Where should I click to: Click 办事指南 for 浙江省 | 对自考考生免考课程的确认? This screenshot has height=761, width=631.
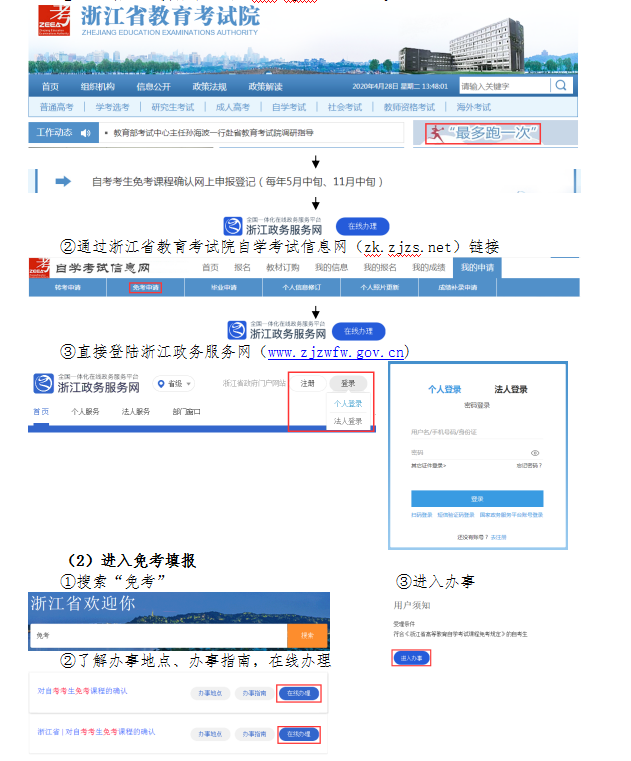tap(254, 734)
